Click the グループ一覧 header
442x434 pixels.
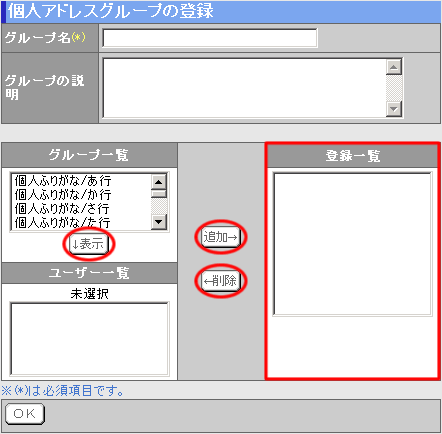coord(89,155)
